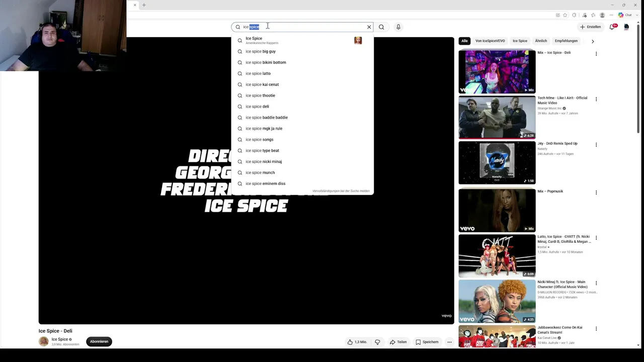The width and height of the screenshot is (644, 362).
Task: Choose suggestion ice spice deli
Action: coord(302,107)
